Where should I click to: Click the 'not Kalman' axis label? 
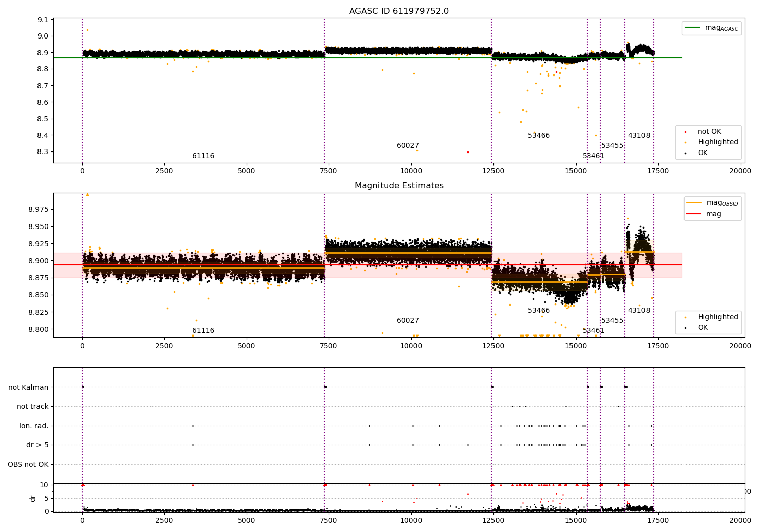coord(28,388)
